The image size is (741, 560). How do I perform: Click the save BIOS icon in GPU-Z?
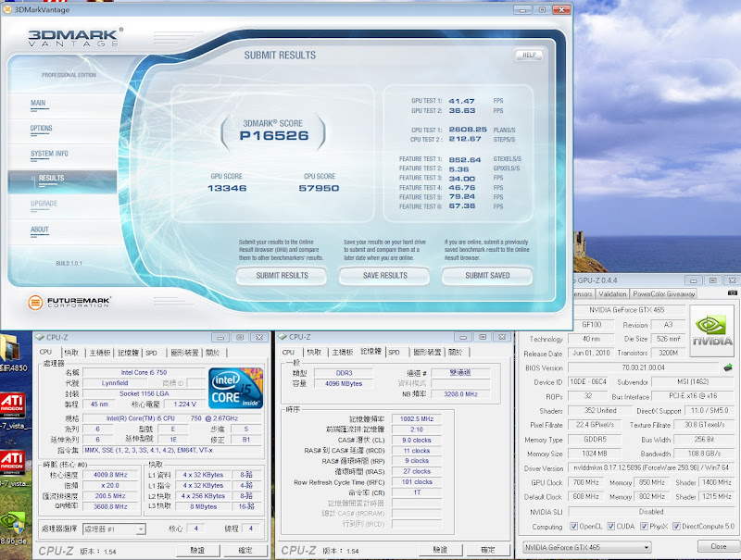pos(728,367)
